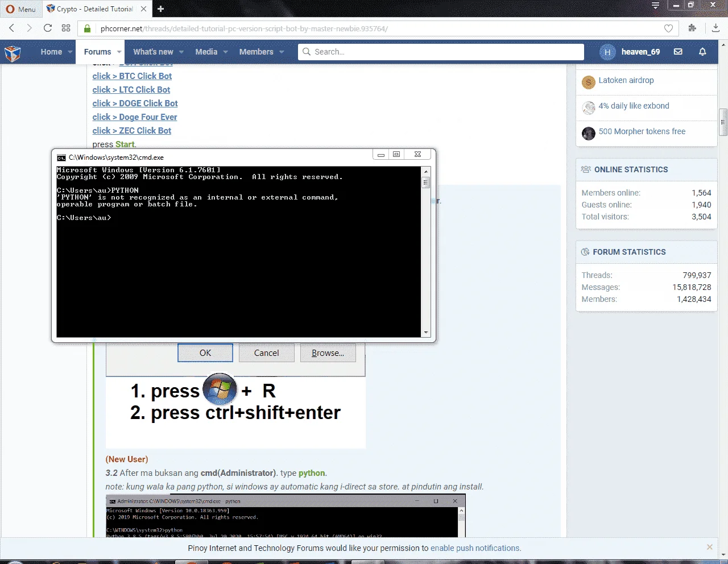Viewport: 728px width, 564px height.
Task: Click the green padlock security icon
Action: (x=87, y=28)
